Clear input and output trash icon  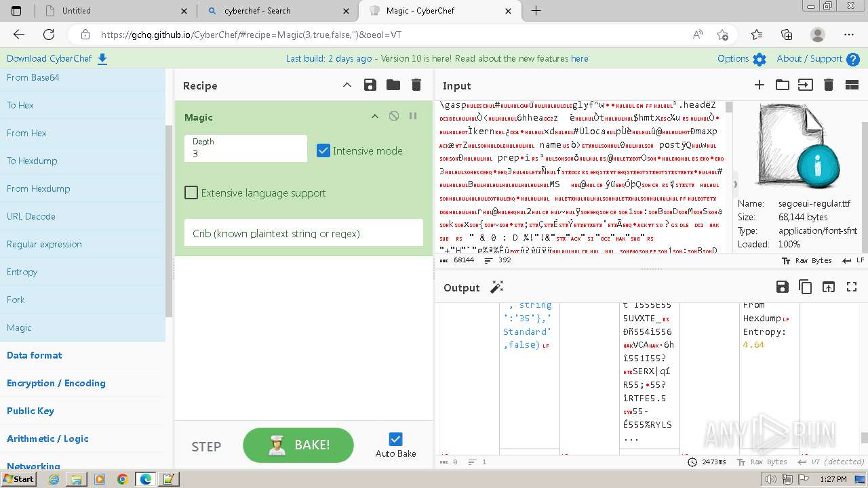[x=828, y=85]
